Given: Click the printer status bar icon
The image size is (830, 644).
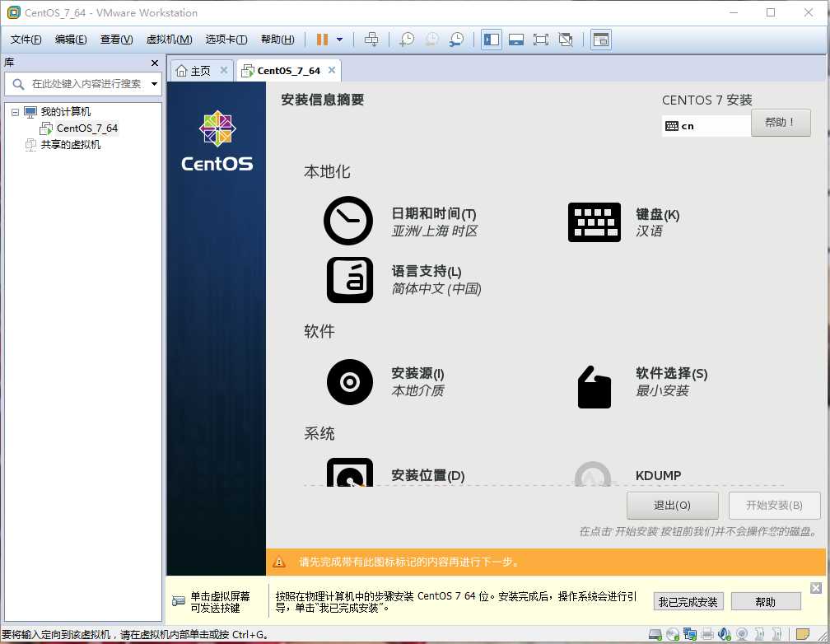Looking at the screenshot, I should point(707,634).
